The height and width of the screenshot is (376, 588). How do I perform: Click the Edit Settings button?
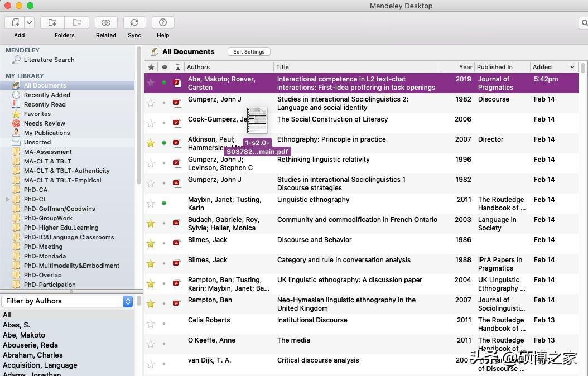249,52
